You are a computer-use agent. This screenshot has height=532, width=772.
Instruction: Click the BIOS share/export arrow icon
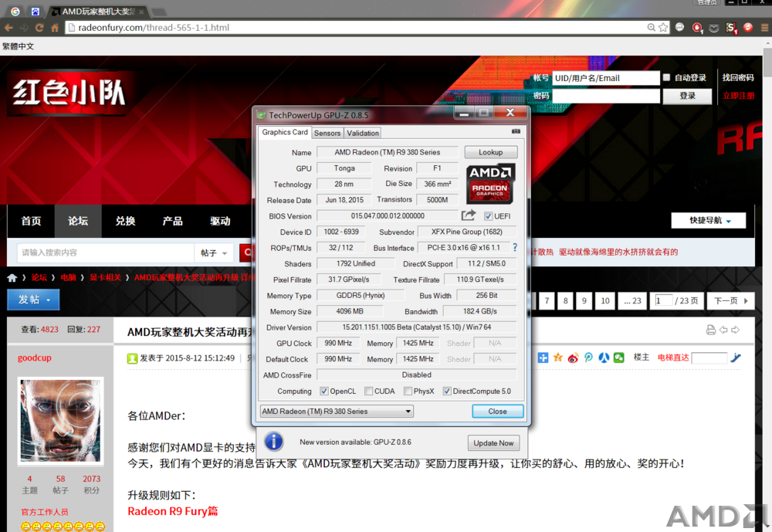(469, 215)
